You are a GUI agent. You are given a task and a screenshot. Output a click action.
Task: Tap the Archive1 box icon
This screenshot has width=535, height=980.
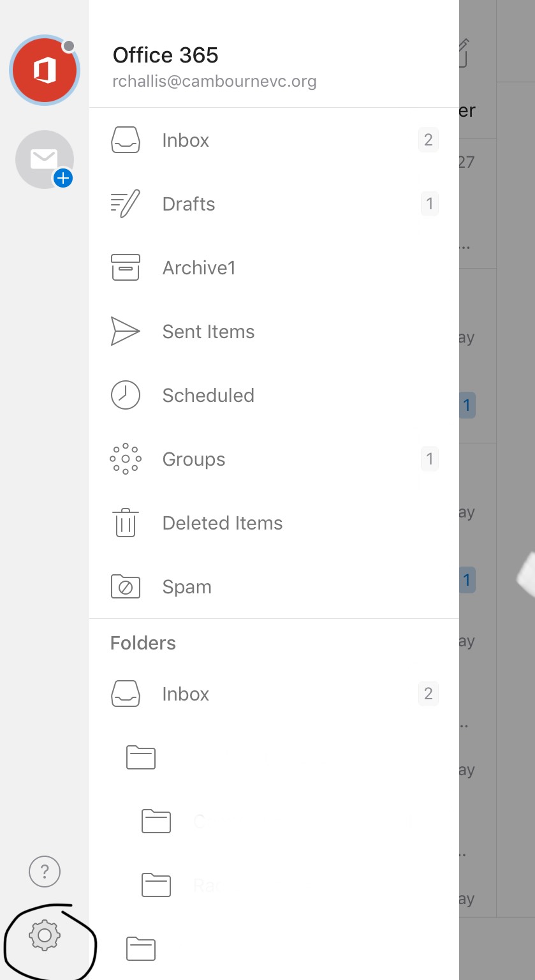[126, 268]
